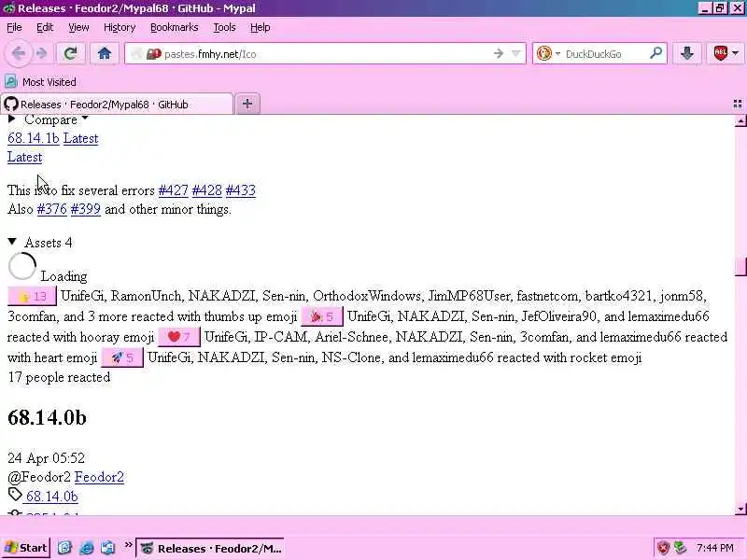The height and width of the screenshot is (560, 747).
Task: Open the Tools menu
Action: point(224,28)
